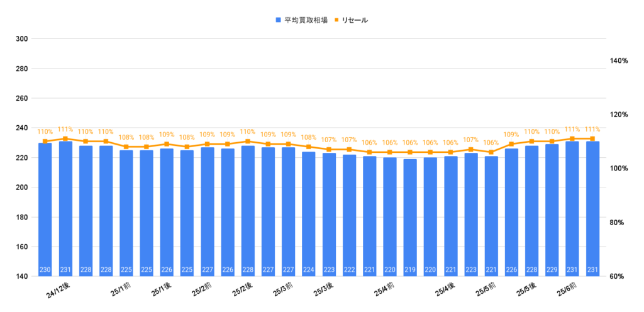644x312 pixels.
Task: Click the 108% label above the 224 bar
Action: tap(308, 137)
